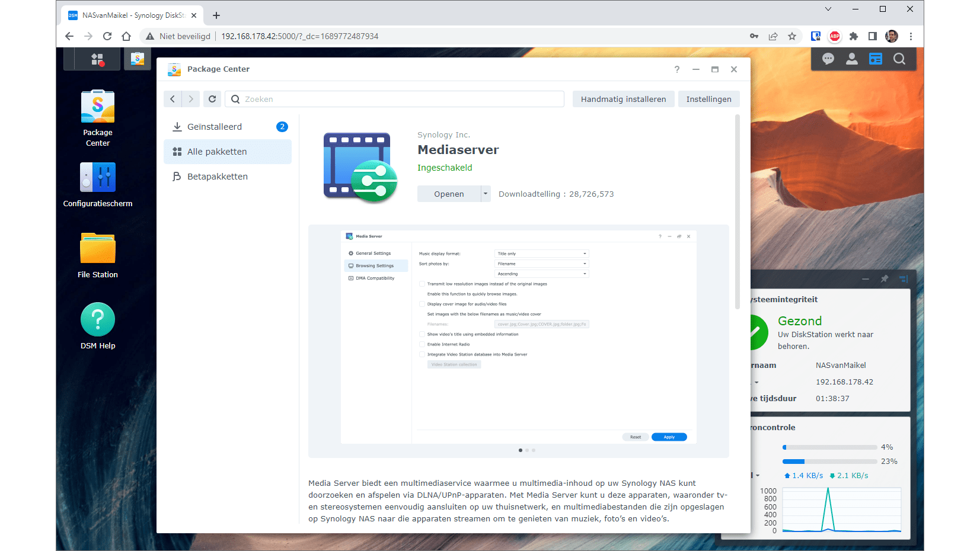Click the 1.4 KB/s upload speed

[803, 476]
